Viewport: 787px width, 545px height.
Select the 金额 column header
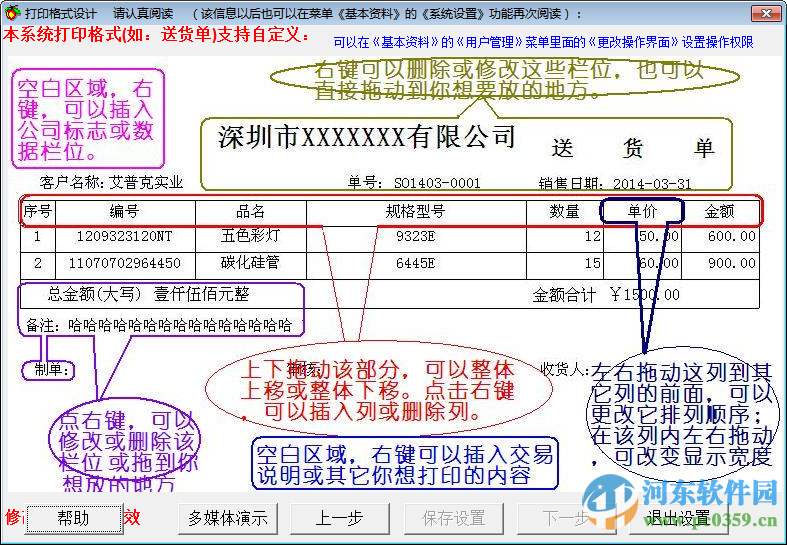(720, 212)
